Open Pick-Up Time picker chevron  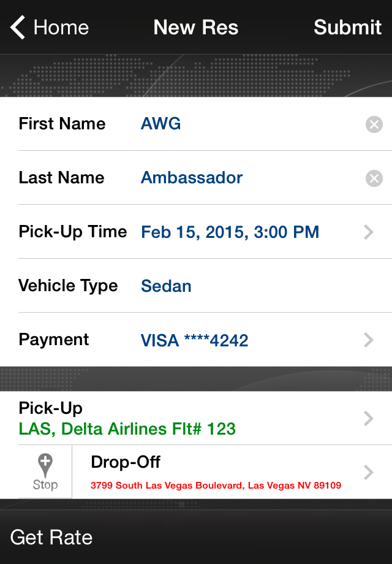click(369, 232)
